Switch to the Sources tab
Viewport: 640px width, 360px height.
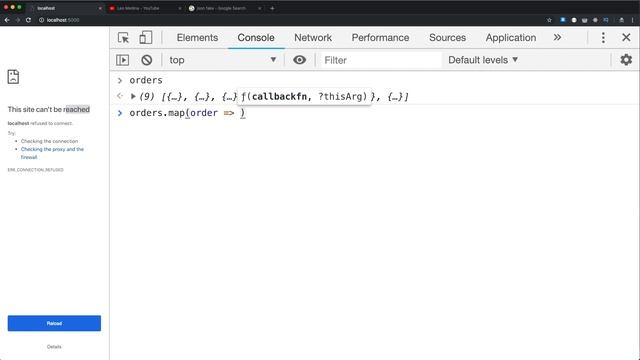pyautogui.click(x=447, y=38)
